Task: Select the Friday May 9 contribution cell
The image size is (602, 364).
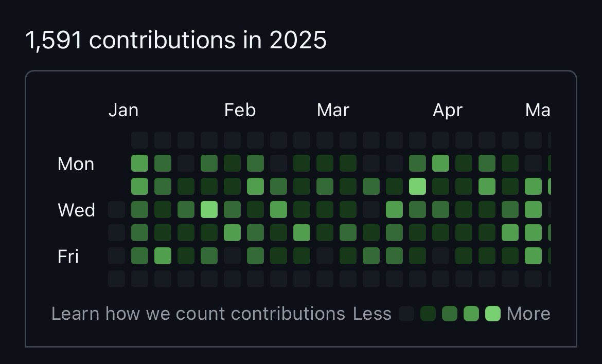Action: pos(533,256)
